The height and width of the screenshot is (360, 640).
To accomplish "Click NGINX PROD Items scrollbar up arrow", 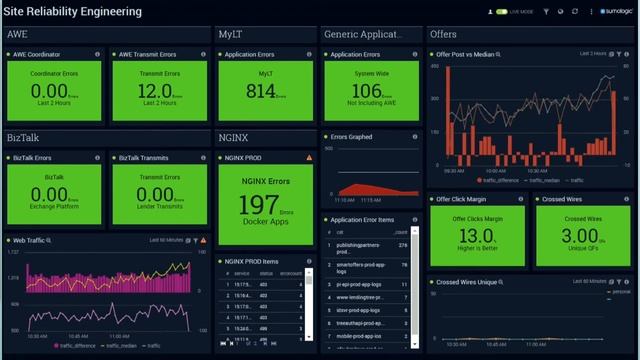I will [x=309, y=271].
